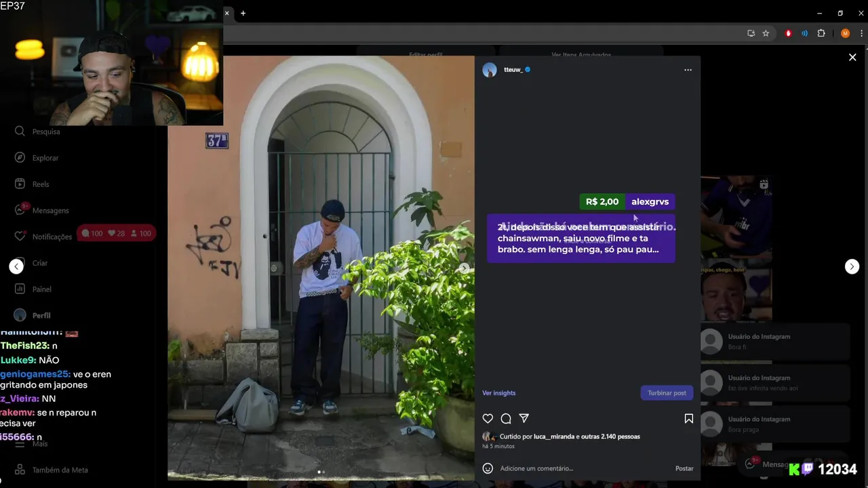
Task: Open the emoji picker in comment box
Action: (x=488, y=468)
